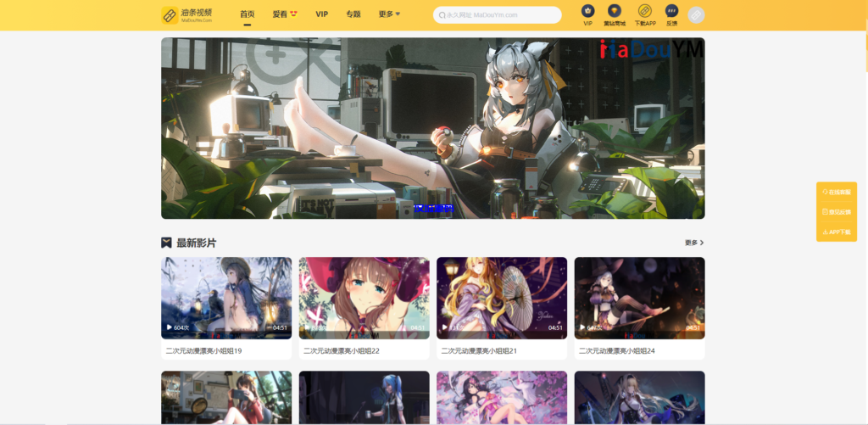Expand the 更多 dropdown in navigation
Image resolution: width=868 pixels, height=425 pixels.
[x=389, y=14]
